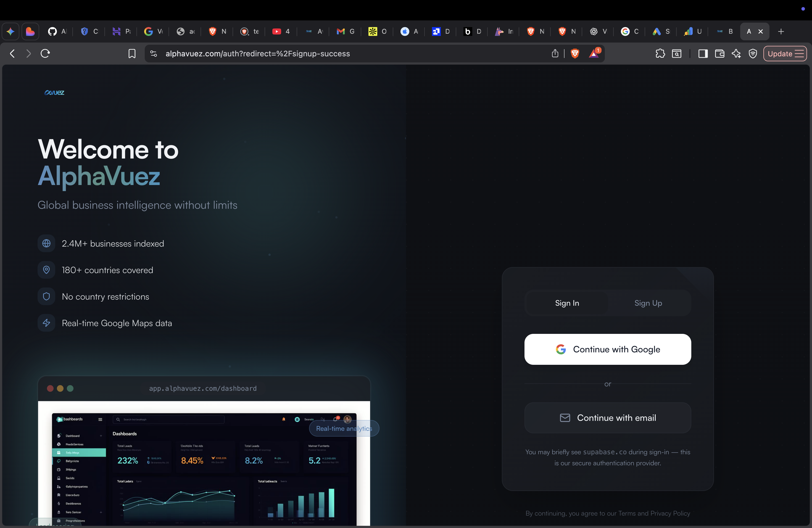812x528 pixels.
Task: Click Continue with email
Action: 607,418
